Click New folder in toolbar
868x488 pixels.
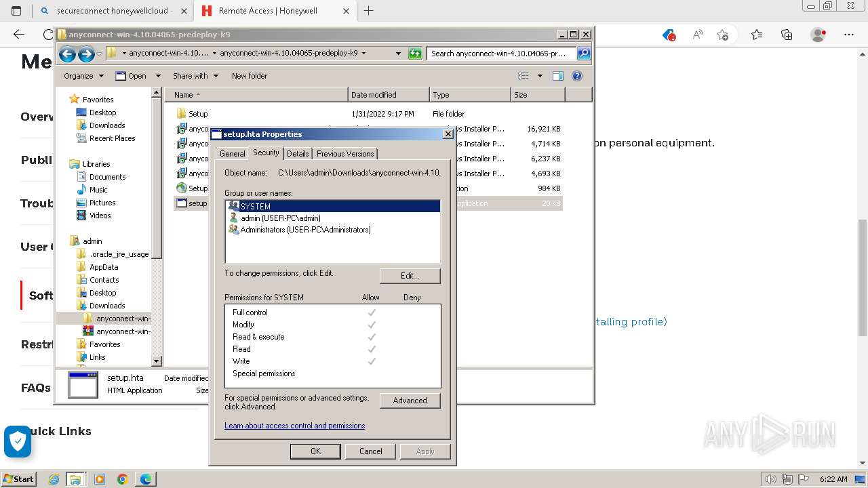pos(250,76)
